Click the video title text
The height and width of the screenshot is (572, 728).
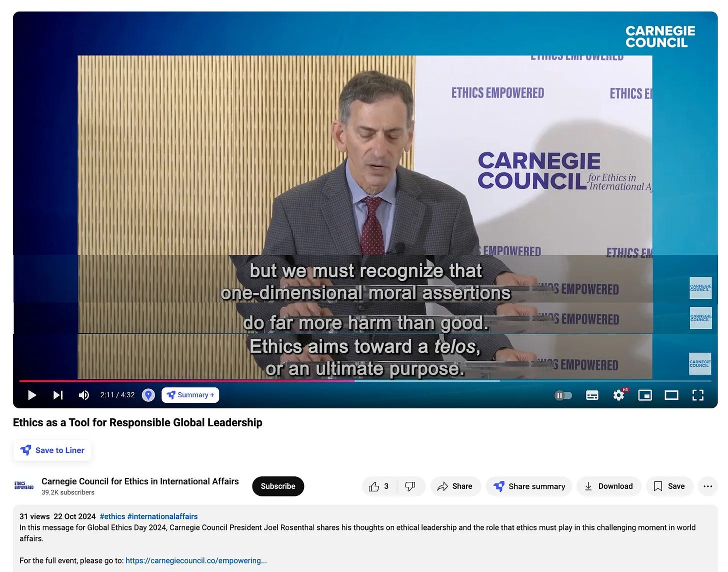click(137, 422)
